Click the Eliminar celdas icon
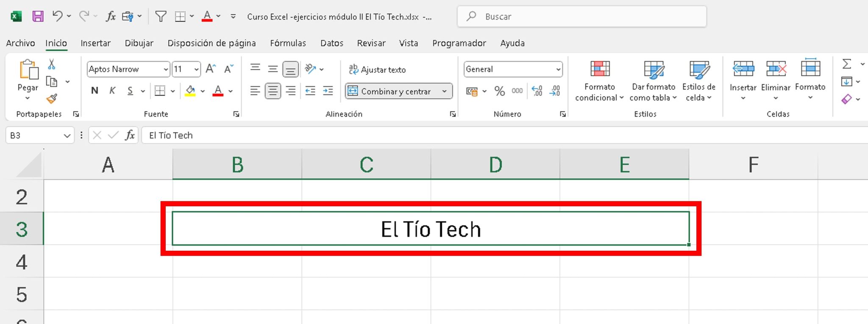 (776, 78)
